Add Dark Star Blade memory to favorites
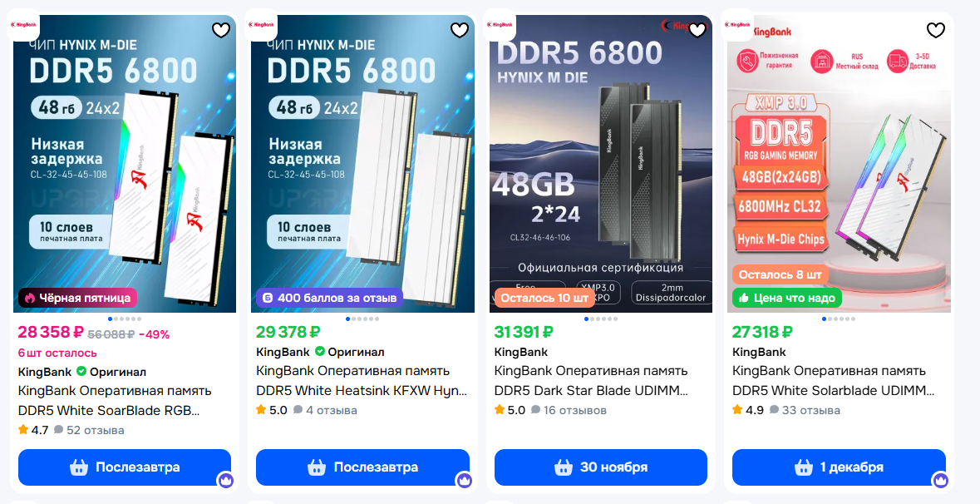980x504 pixels. pos(697,29)
